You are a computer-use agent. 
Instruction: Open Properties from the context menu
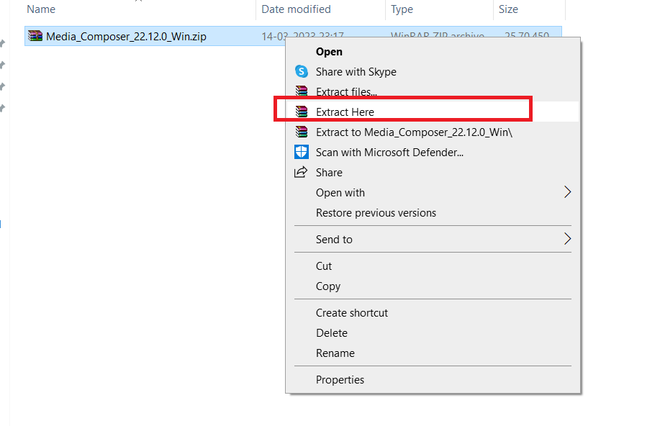[x=340, y=380]
